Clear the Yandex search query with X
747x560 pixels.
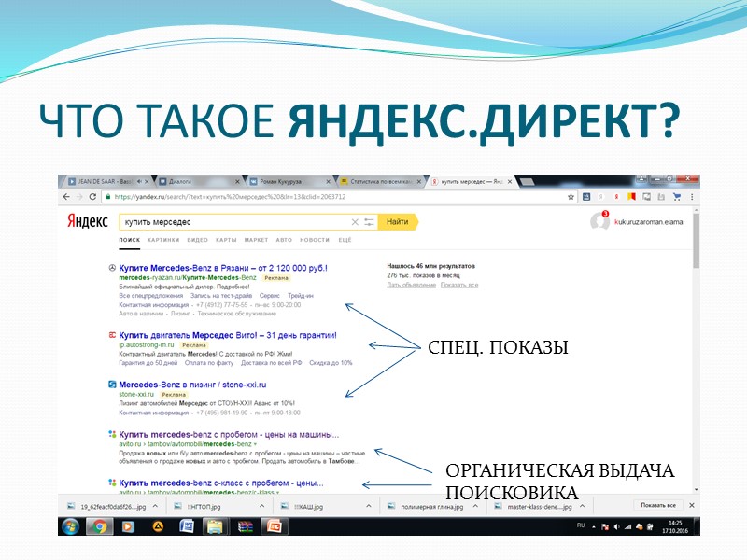(x=355, y=222)
